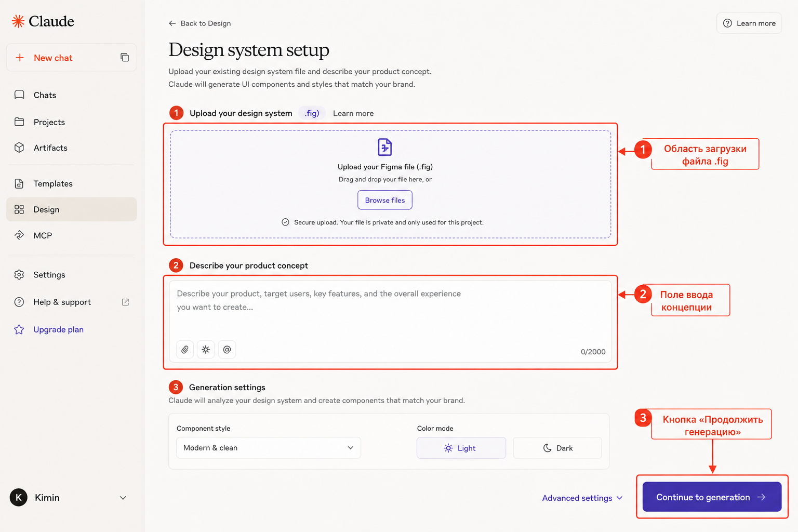Click Continue to generation button

[712, 497]
